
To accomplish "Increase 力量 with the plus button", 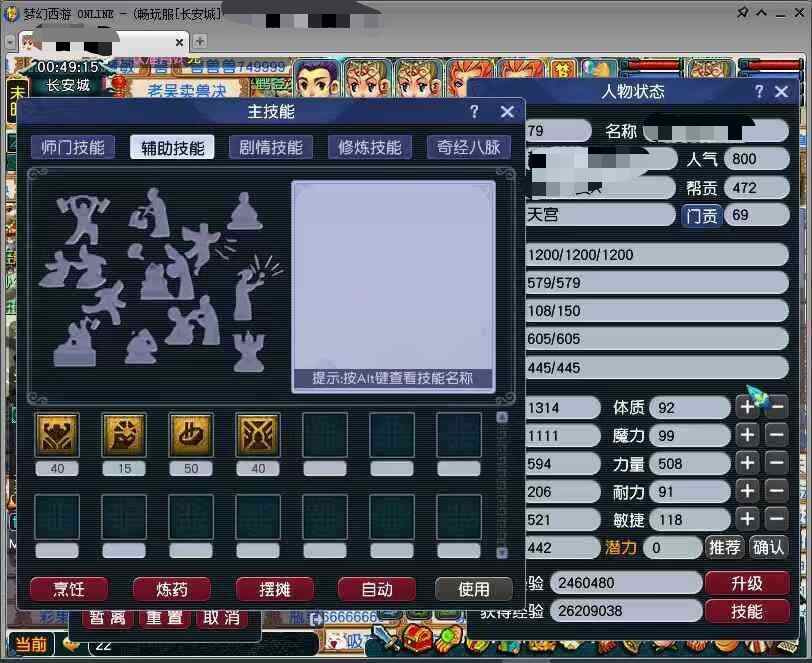I will (747, 463).
